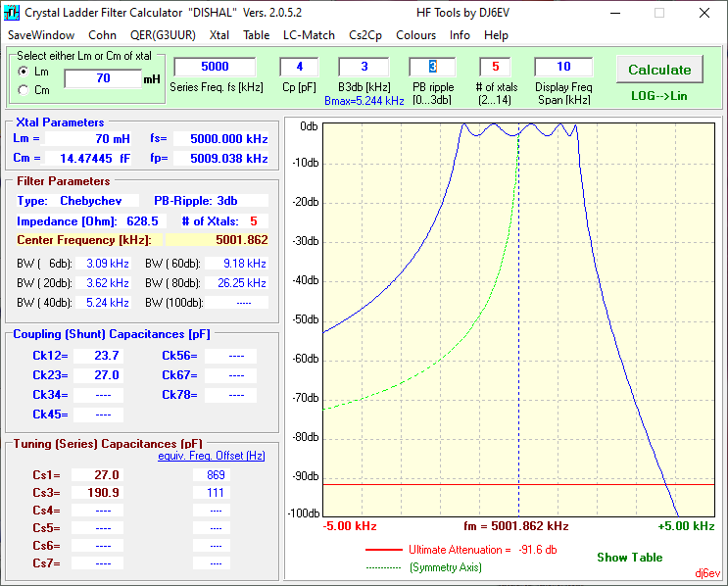
Task: Click the mH inductance value field
Action: tap(103, 78)
